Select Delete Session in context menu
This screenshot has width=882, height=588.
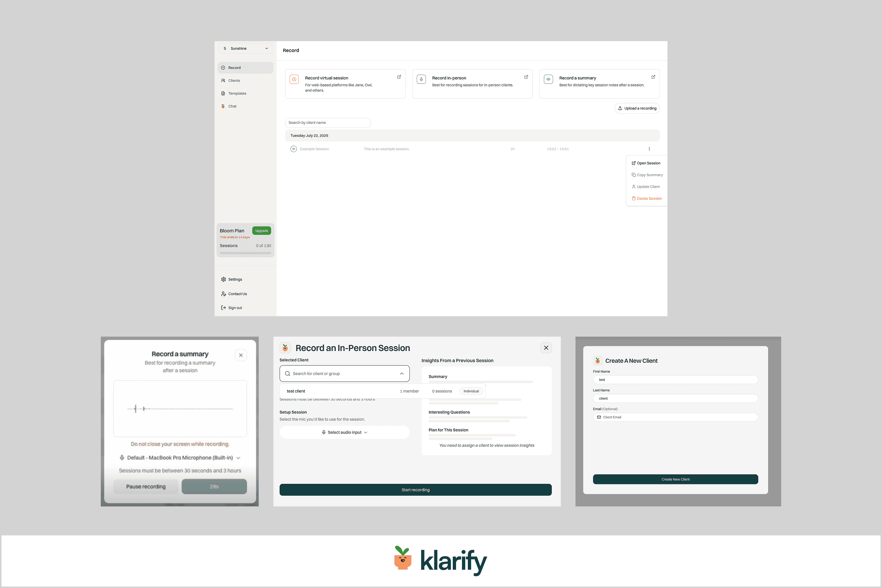pos(647,198)
